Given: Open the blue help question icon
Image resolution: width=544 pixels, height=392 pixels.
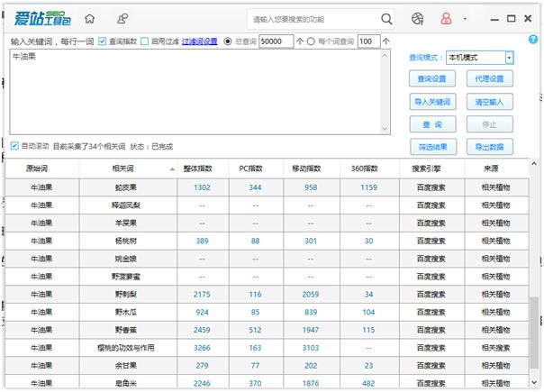Looking at the screenshot, I should 533,40.
